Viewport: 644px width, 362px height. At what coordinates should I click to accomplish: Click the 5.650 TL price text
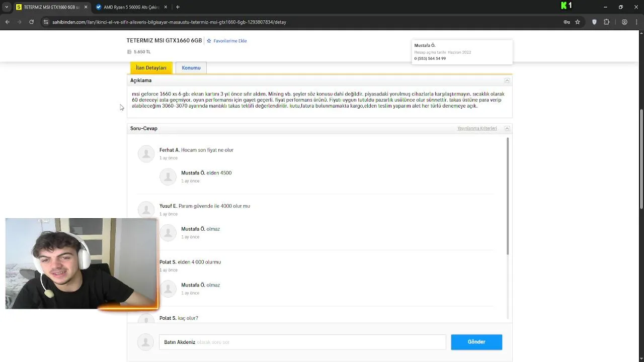tap(142, 52)
